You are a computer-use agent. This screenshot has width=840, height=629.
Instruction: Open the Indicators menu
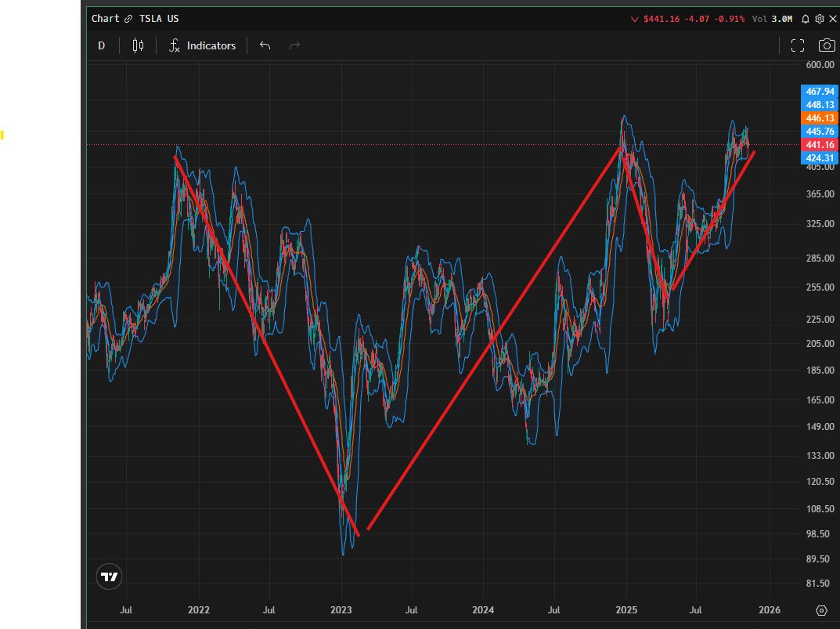pos(203,45)
